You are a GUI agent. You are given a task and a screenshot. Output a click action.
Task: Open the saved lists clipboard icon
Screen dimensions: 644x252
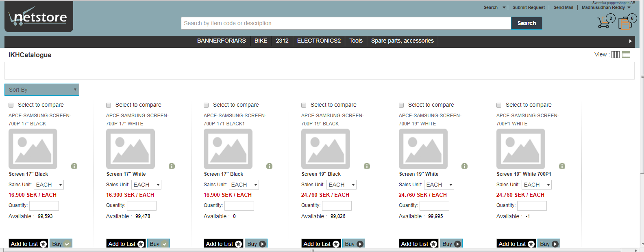tap(624, 23)
